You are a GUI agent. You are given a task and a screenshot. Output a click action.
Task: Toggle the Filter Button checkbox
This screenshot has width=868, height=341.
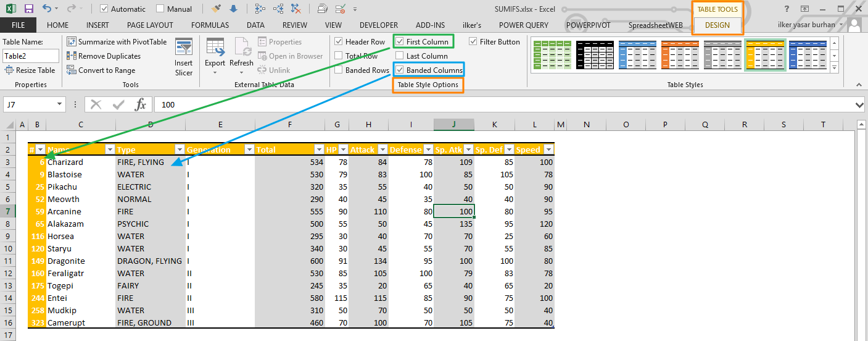(473, 42)
